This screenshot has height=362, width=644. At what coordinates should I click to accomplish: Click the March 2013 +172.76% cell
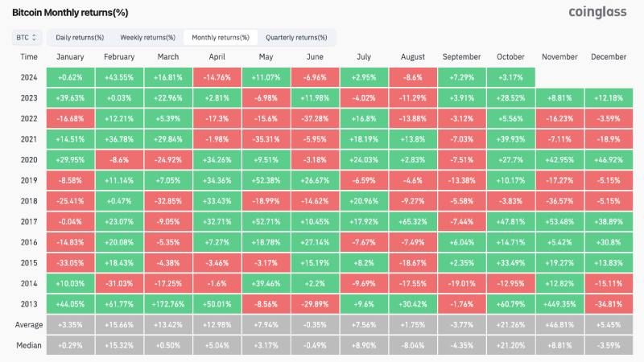pyautogui.click(x=168, y=304)
